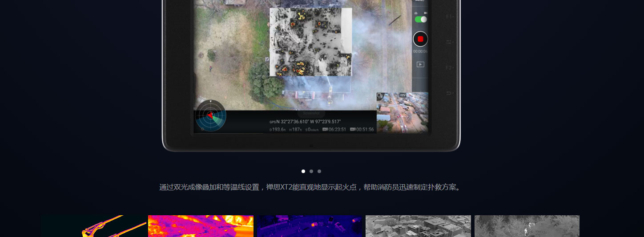Open the FPV camera preview thumbnail
This screenshot has height=237, width=644.
pos(402,112)
